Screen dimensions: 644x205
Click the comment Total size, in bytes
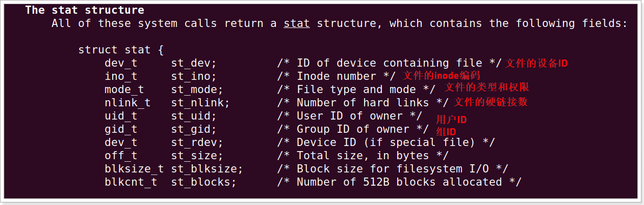(363, 156)
